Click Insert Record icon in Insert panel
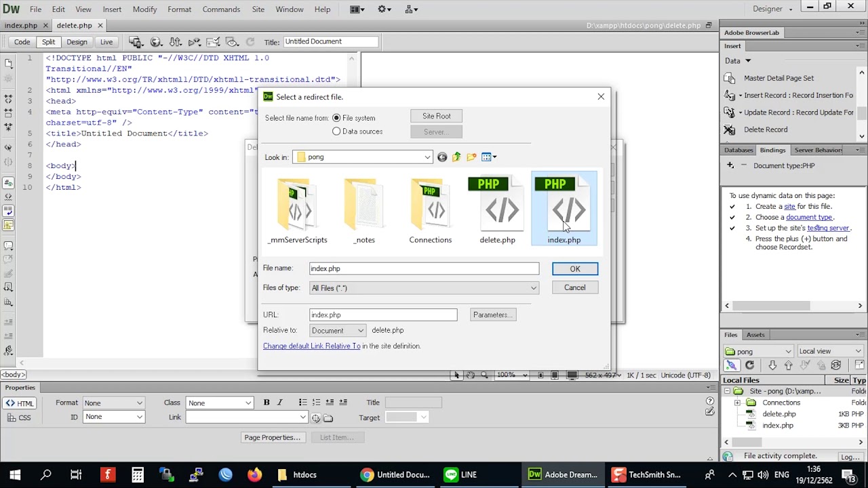Viewport: 868px width, 488px height. 730,96
